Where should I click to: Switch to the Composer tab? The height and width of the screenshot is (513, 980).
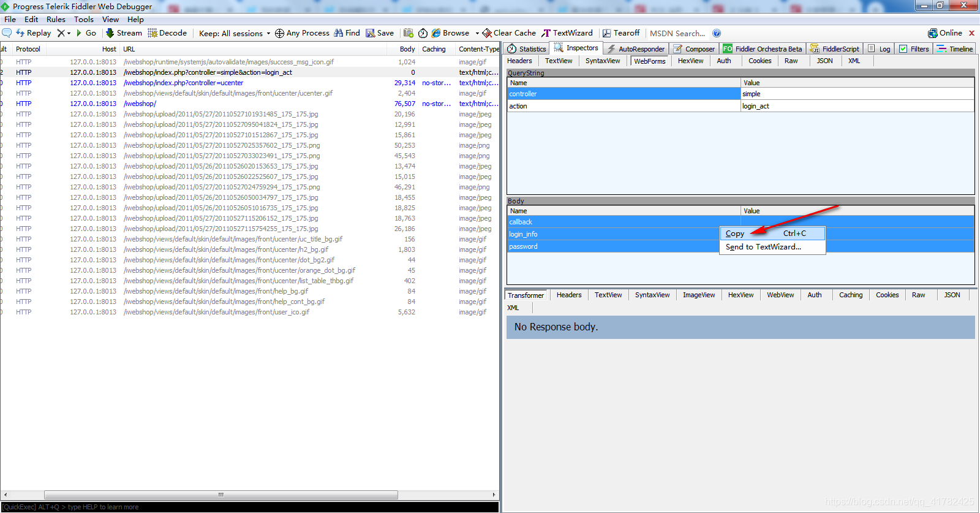(x=694, y=49)
